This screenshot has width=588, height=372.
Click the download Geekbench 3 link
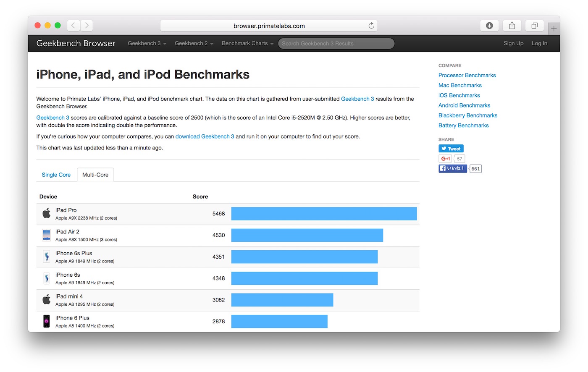pyautogui.click(x=205, y=136)
